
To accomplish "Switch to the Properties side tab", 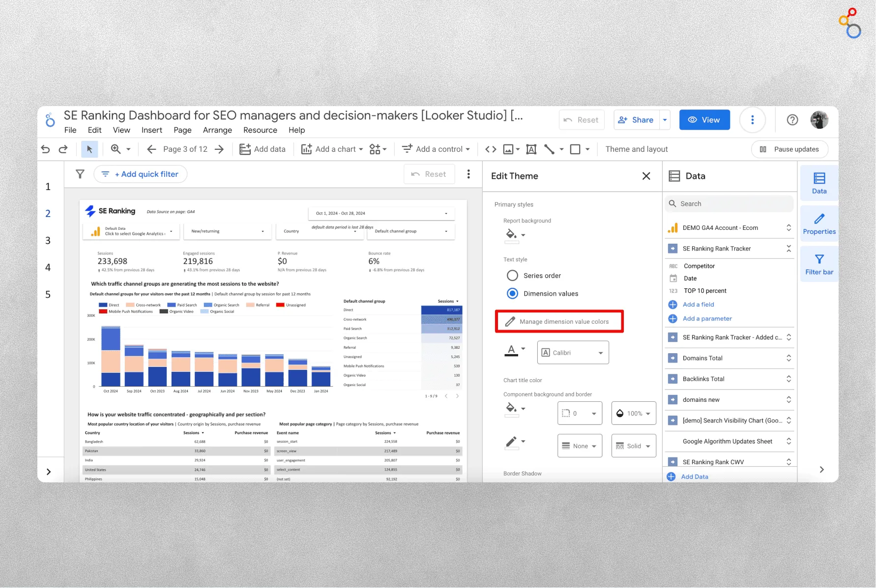I will [819, 224].
